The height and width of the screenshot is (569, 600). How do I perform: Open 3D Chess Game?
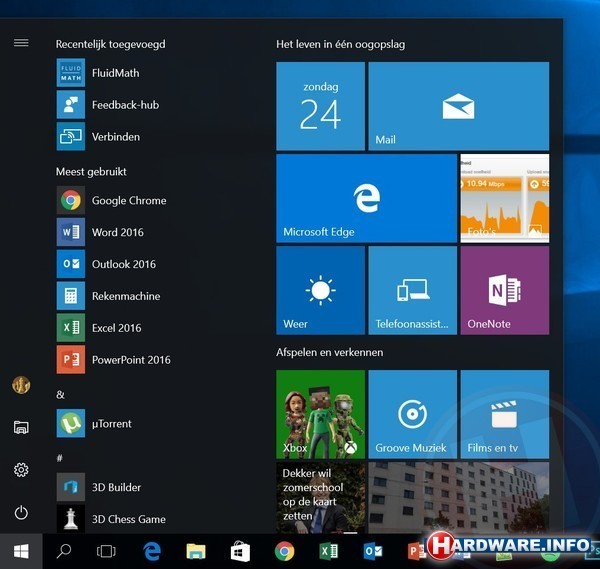[153, 519]
